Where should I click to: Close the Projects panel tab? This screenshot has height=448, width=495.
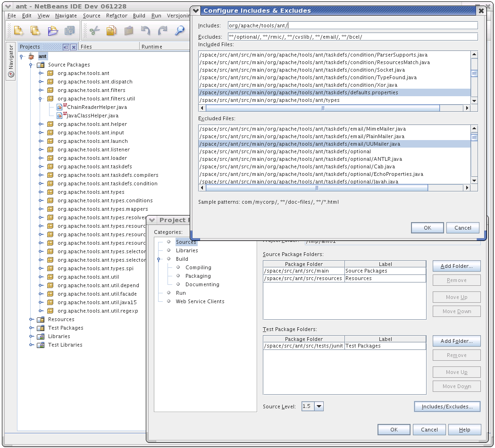(x=74, y=47)
